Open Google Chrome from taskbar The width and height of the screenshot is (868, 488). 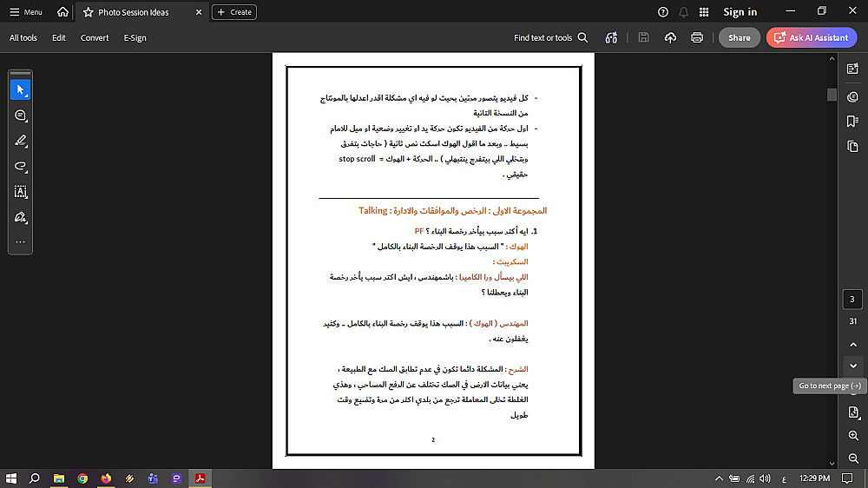coord(82,478)
